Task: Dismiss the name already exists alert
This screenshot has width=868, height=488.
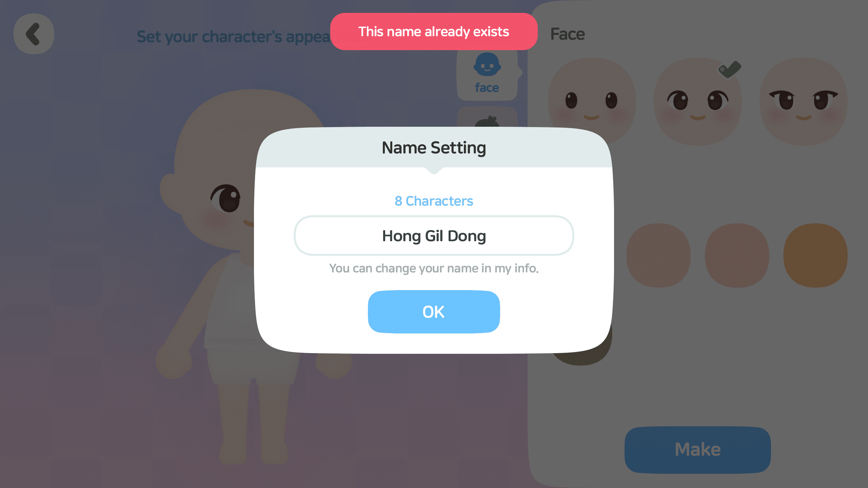Action: pyautogui.click(x=434, y=32)
